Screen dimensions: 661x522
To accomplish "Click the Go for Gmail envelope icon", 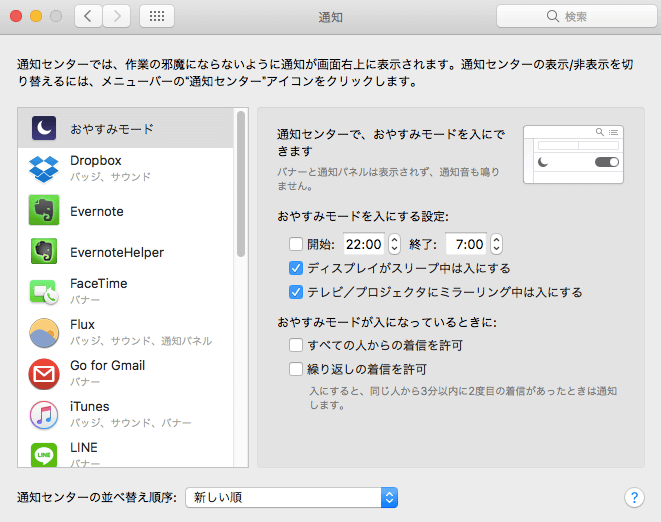I will pos(44,374).
